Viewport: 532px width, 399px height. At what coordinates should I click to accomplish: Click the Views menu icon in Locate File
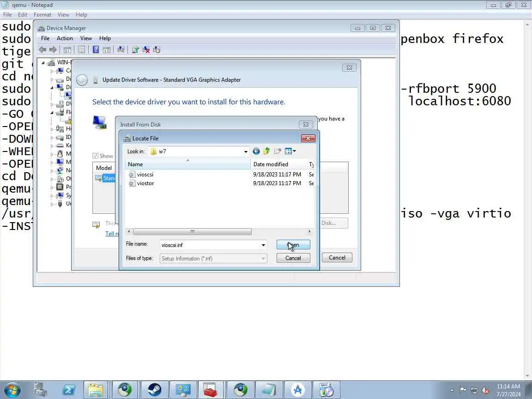click(x=288, y=151)
